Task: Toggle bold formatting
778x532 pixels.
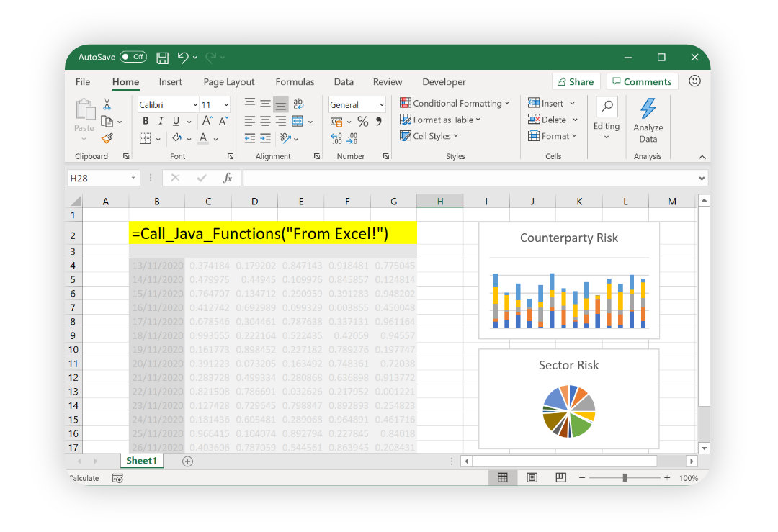Action: [146, 121]
